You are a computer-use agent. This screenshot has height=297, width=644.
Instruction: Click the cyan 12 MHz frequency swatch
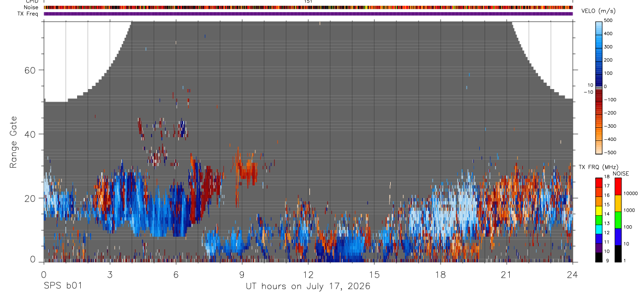tap(599, 232)
